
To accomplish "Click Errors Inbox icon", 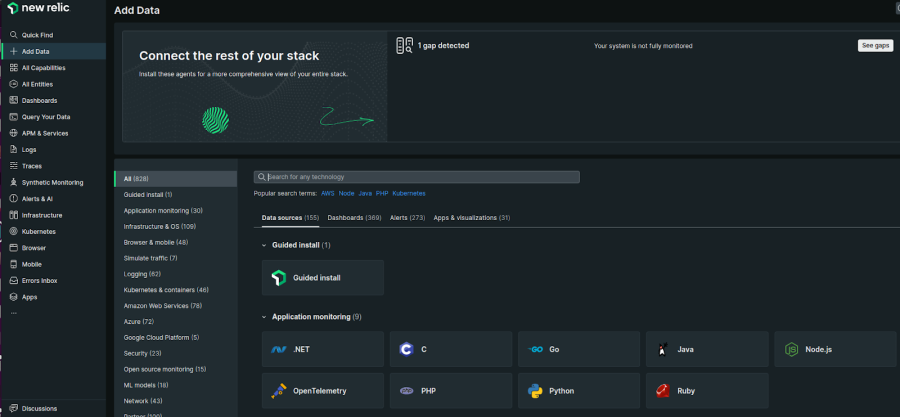I will [x=14, y=280].
